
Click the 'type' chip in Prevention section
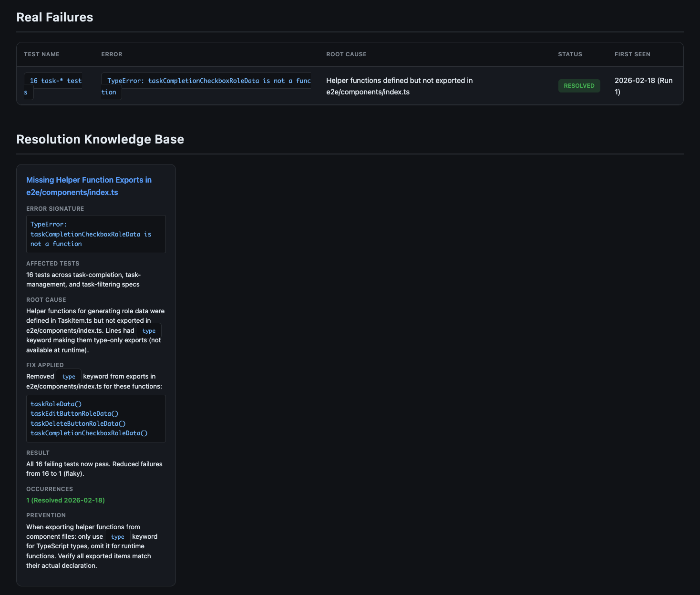[x=117, y=537]
